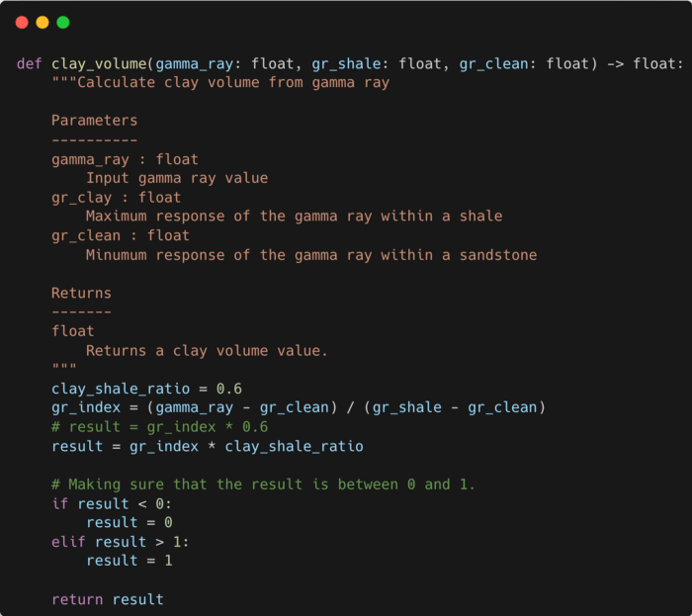Click the commented-out '# result = gr_index * 0.6' line

[159, 427]
